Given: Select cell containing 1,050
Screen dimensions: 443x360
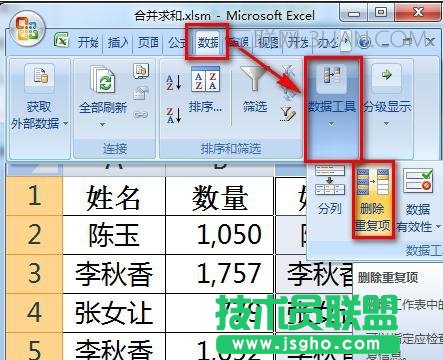Looking at the screenshot, I should [220, 235].
